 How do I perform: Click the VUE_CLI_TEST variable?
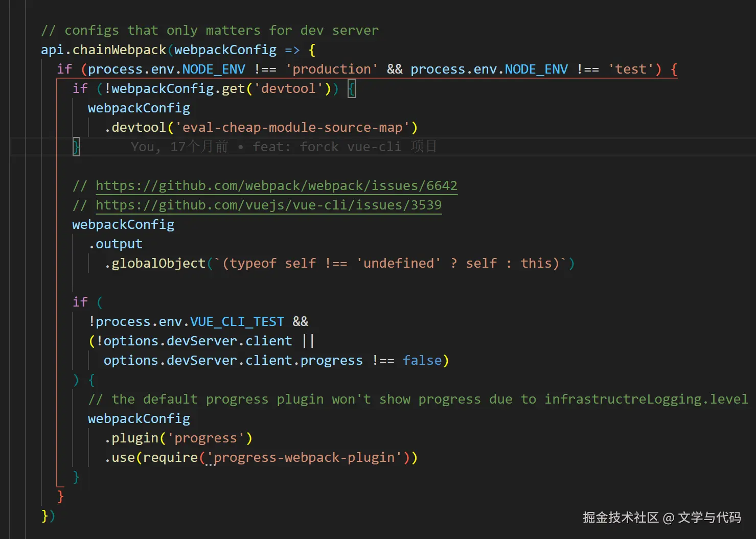coord(237,321)
